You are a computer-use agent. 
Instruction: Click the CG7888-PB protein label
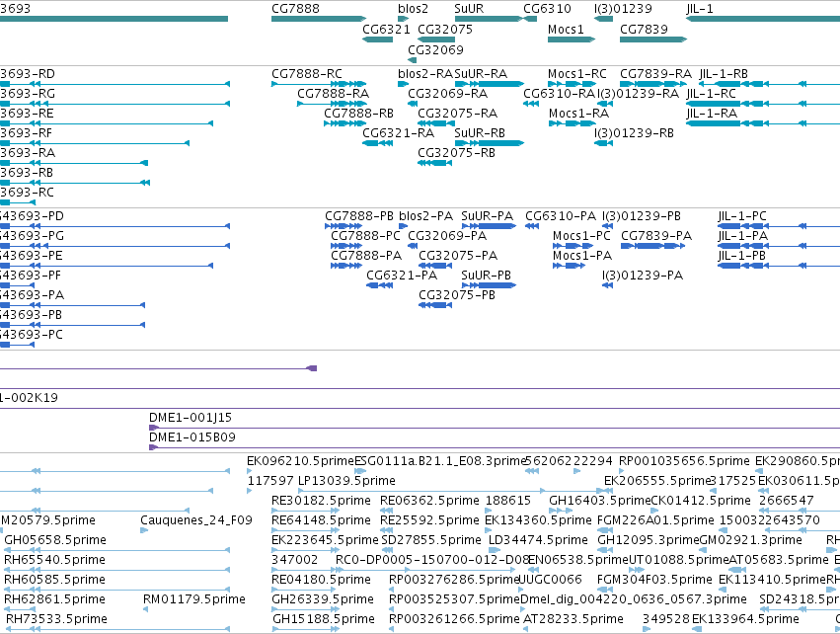click(359, 216)
